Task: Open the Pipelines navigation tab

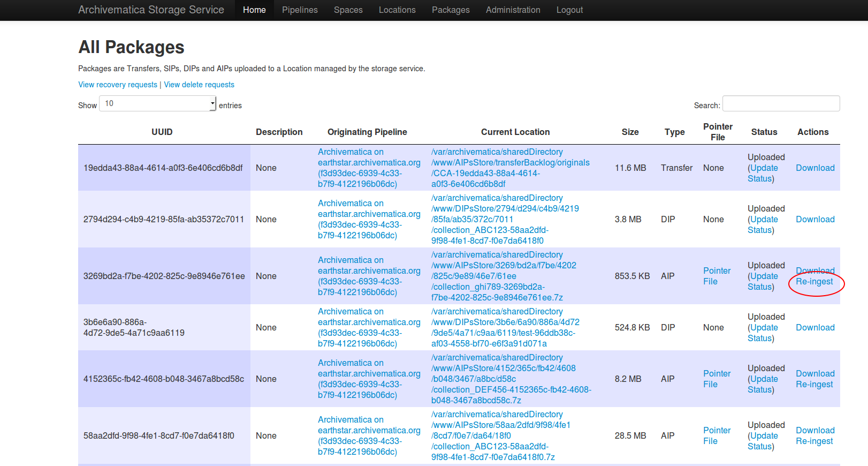Action: 300,10
